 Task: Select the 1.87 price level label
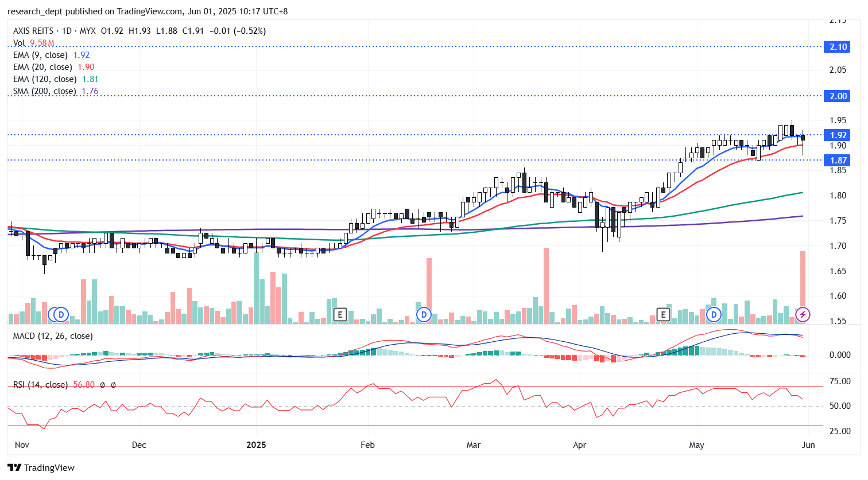pos(838,161)
